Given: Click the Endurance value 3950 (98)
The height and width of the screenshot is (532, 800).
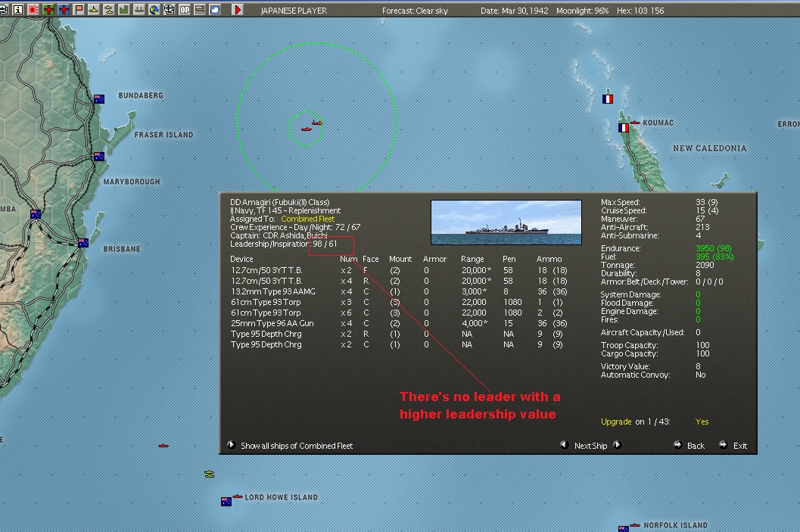Looking at the screenshot, I should pos(713,248).
